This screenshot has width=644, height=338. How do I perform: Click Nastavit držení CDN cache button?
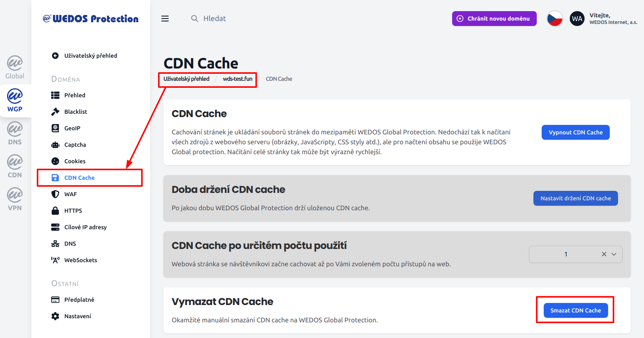pos(576,198)
